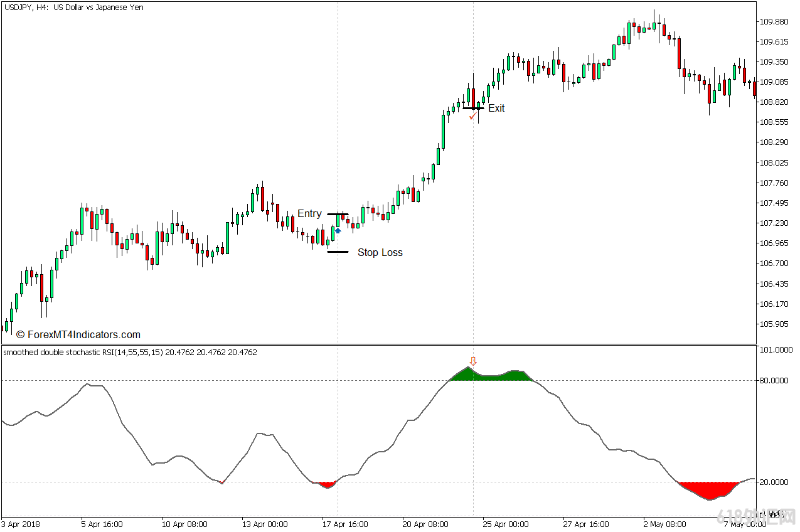The height and width of the screenshot is (532, 800).
Task: Click the 3 Apr 2018 axis label
Action: click(x=21, y=524)
